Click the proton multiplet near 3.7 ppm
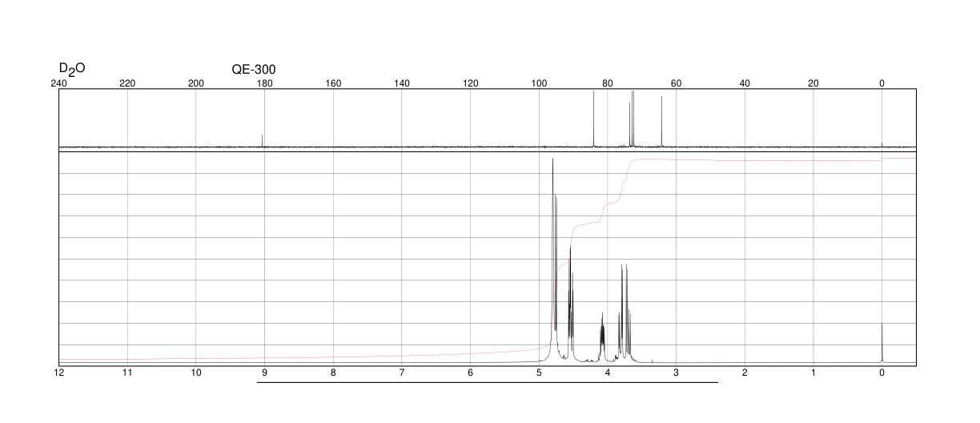 point(625,312)
